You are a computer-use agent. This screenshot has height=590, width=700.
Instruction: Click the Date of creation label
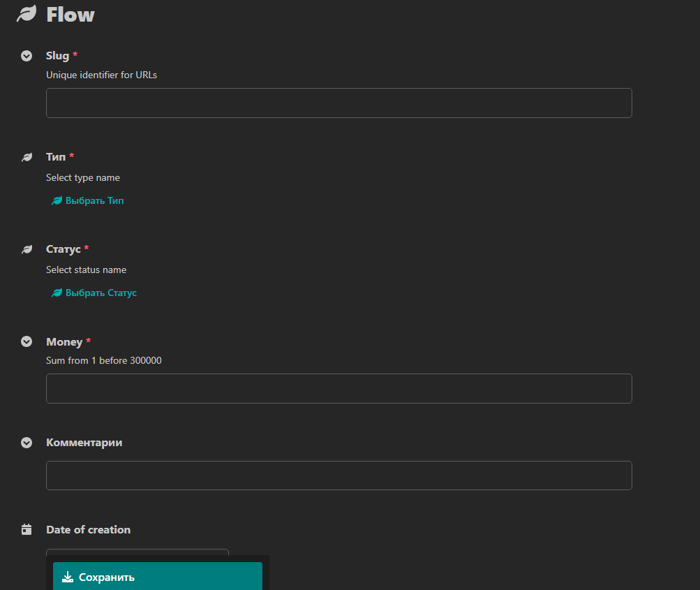[89, 530]
